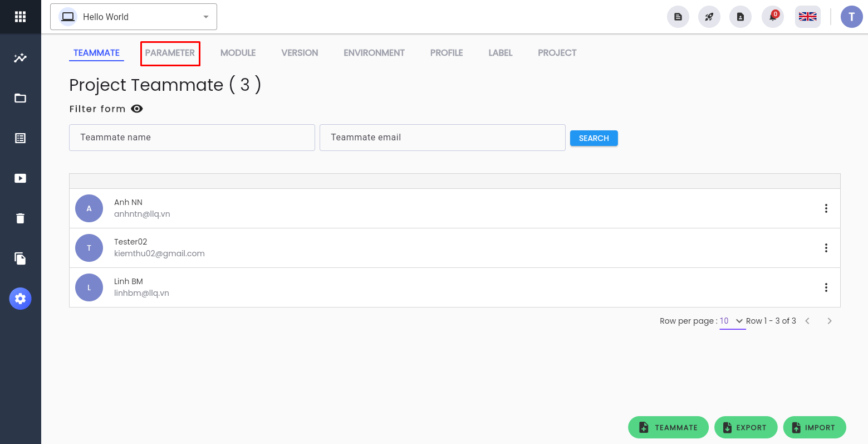Switch to the MODULE tab
This screenshot has width=868, height=444.
(x=238, y=53)
